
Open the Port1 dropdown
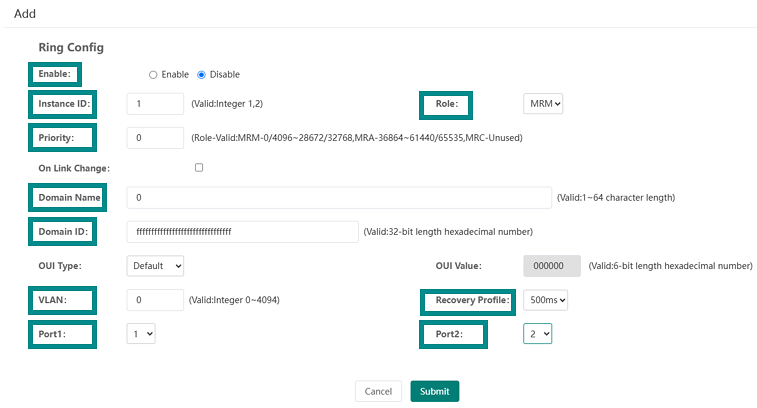click(x=141, y=334)
